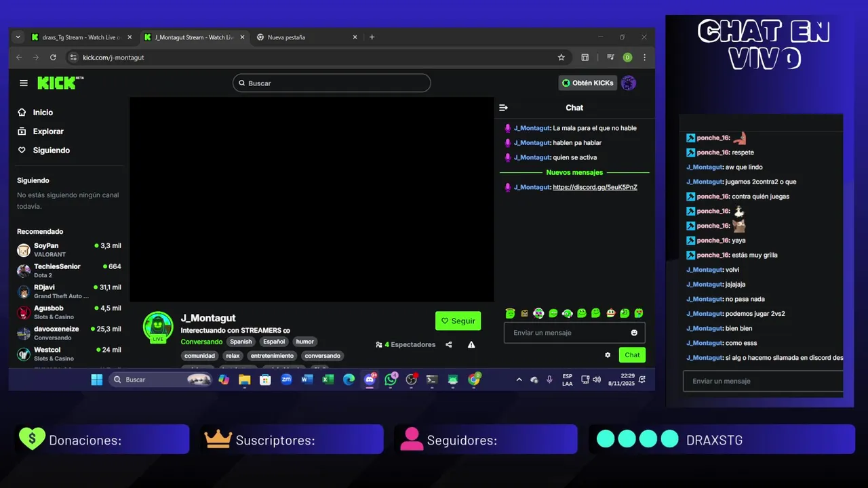Open recommended channel SoyPan
The width and height of the screenshot is (868, 488).
tap(69, 250)
